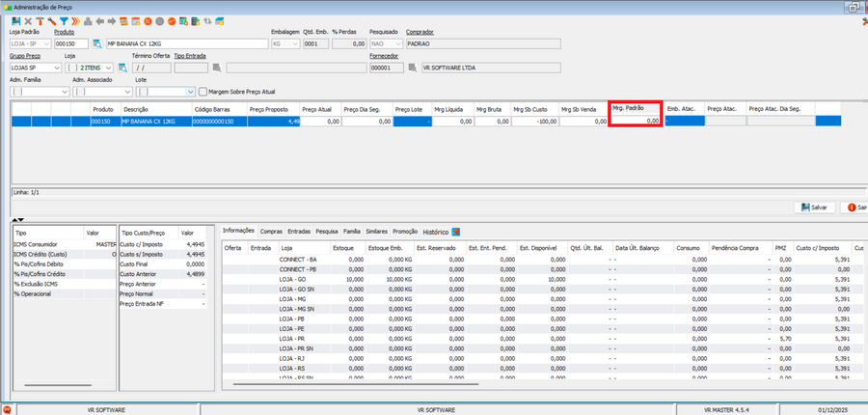Toggle the checkbox inside Loja 2 ITENS field
868x415 pixels.
click(x=71, y=69)
